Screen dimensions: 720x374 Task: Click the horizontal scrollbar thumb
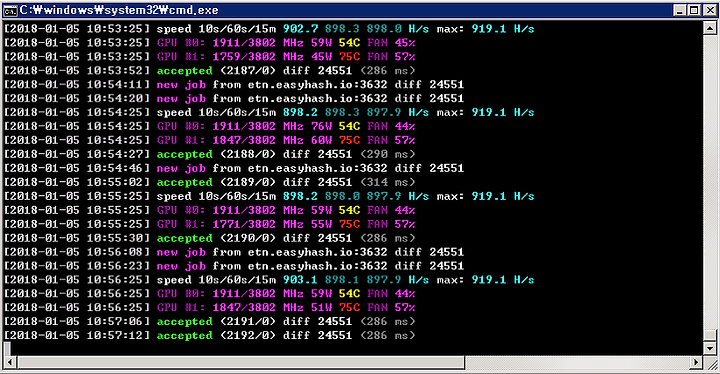click(241, 363)
